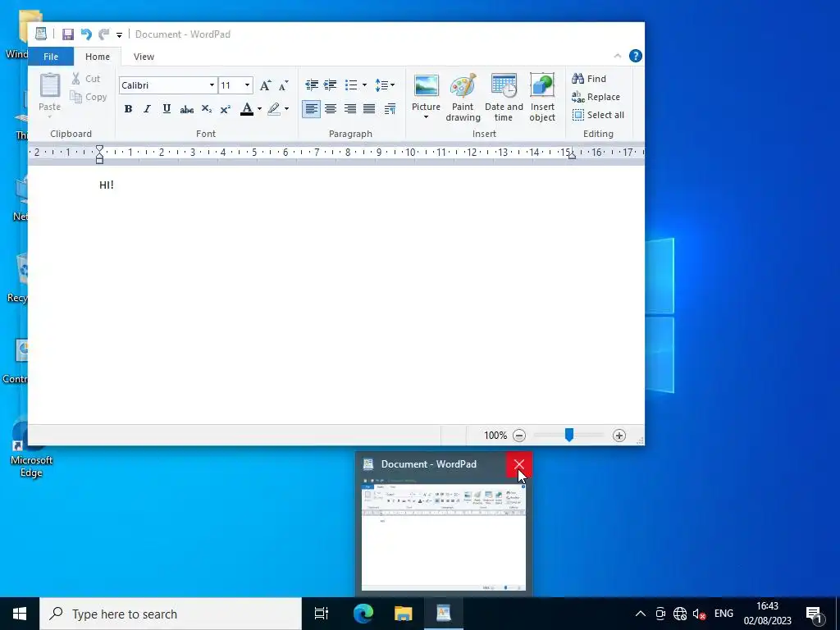Viewport: 840px width, 630px height.
Task: Click the Replace button
Action: pos(596,97)
